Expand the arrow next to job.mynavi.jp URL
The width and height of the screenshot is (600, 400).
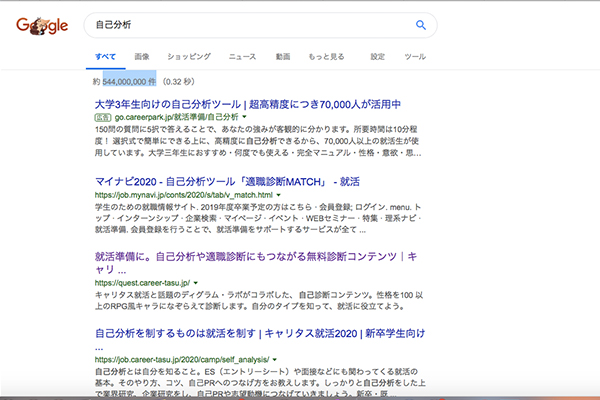point(279,195)
